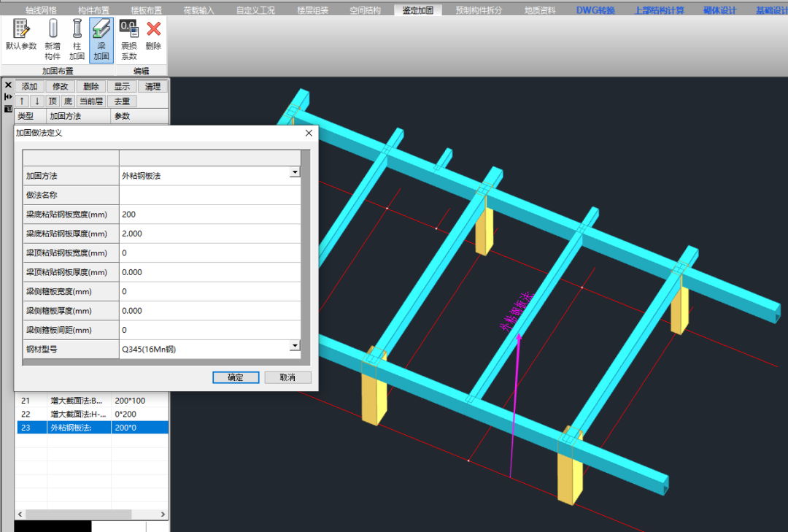Edit 梁底粘贴钢板厚度 value 2.000
This screenshot has width=788, height=532.
pos(209,234)
